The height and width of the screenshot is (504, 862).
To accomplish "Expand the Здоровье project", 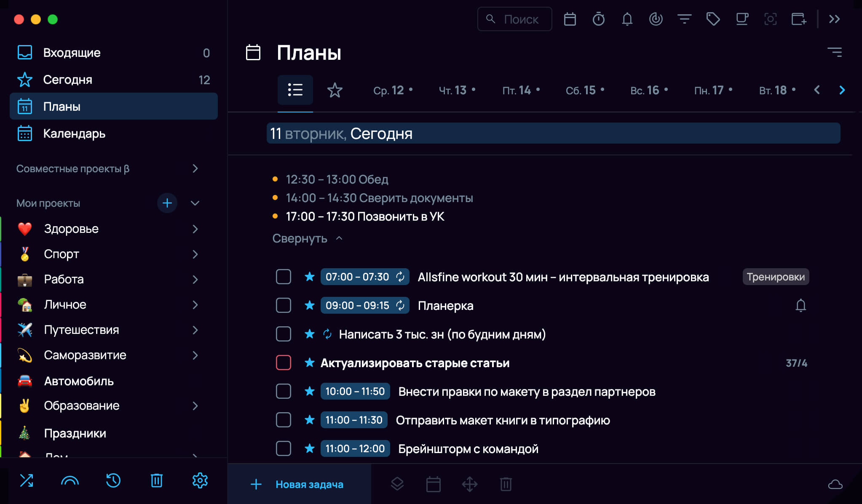I will pos(195,229).
